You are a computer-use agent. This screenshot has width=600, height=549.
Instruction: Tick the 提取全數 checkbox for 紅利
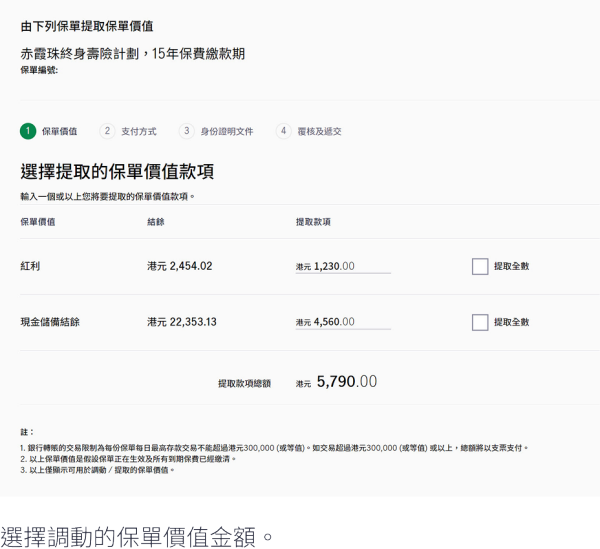pos(480,267)
